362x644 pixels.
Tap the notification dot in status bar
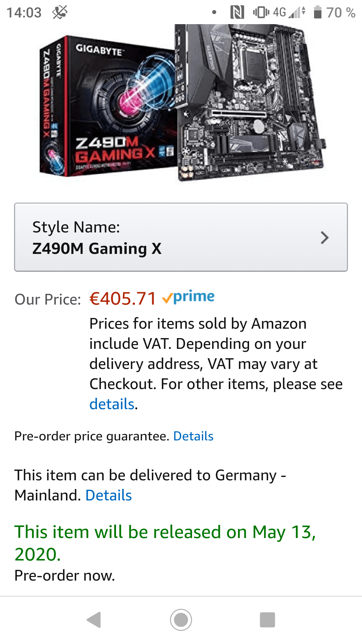click(x=214, y=12)
